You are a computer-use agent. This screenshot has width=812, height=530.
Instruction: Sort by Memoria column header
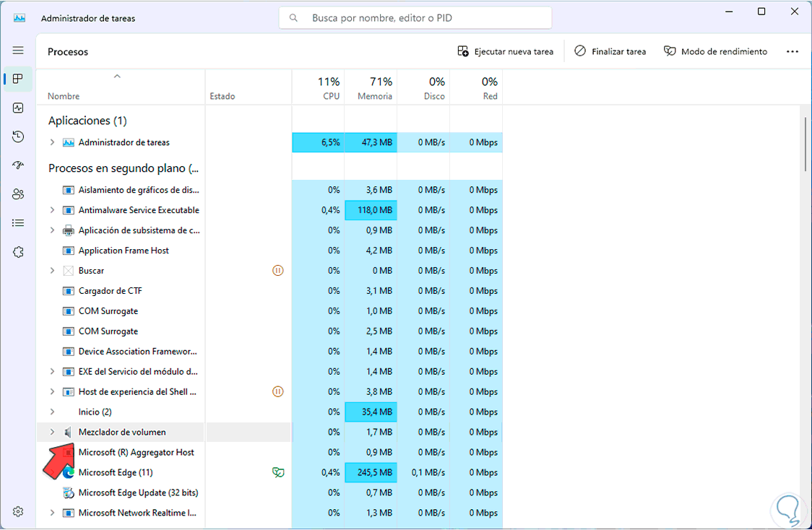pyautogui.click(x=371, y=87)
